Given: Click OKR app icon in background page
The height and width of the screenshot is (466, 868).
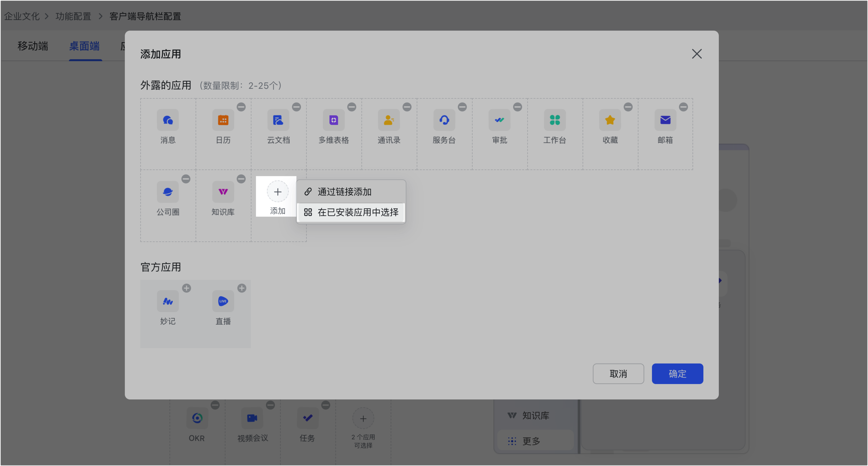Looking at the screenshot, I should tap(197, 418).
